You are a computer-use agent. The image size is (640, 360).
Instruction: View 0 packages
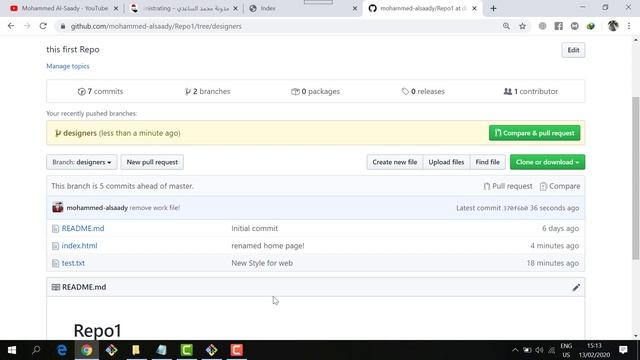point(315,91)
